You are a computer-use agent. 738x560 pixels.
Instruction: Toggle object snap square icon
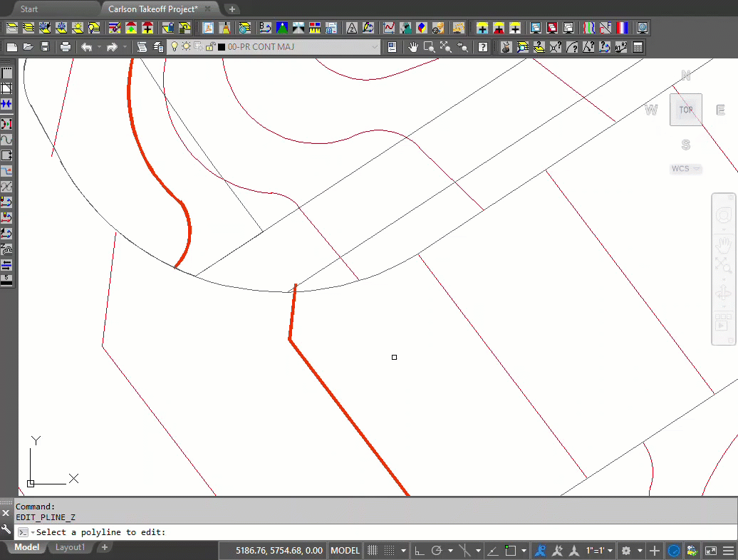(x=510, y=550)
